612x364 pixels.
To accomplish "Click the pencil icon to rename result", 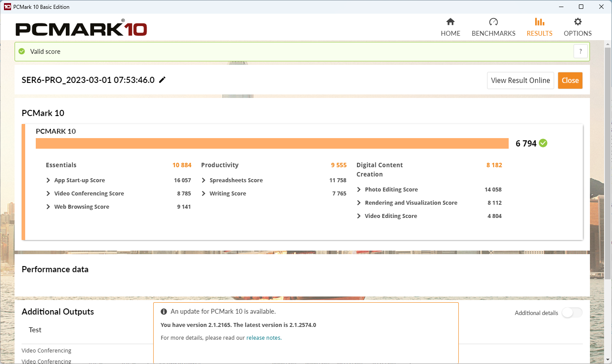I will pos(162,80).
